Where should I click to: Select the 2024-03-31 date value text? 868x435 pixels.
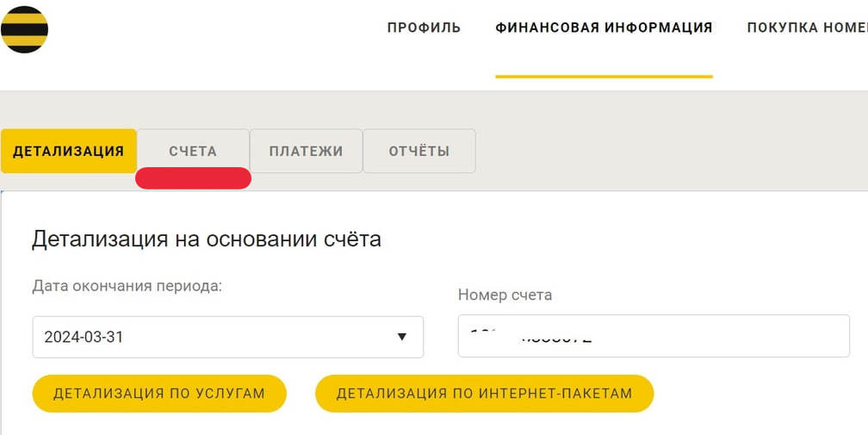click(x=84, y=337)
